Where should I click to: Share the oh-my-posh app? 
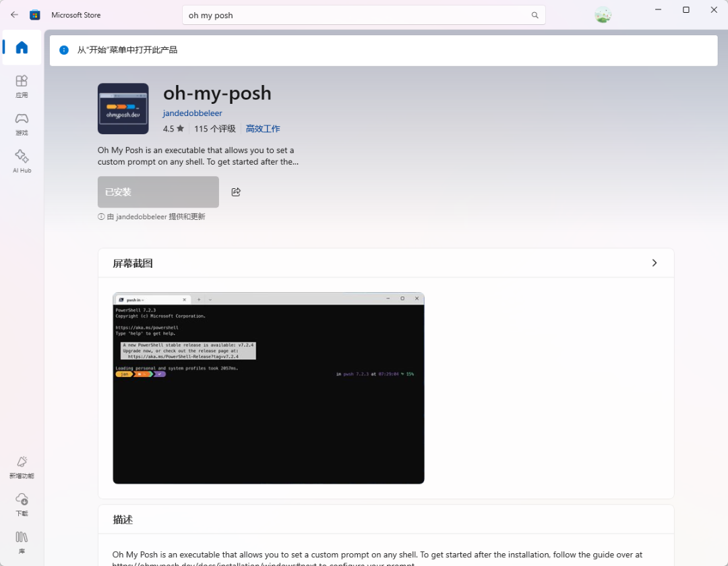pyautogui.click(x=236, y=192)
